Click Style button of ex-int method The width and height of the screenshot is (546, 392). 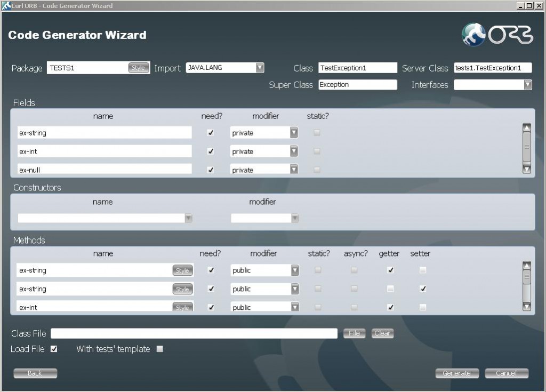click(x=182, y=307)
